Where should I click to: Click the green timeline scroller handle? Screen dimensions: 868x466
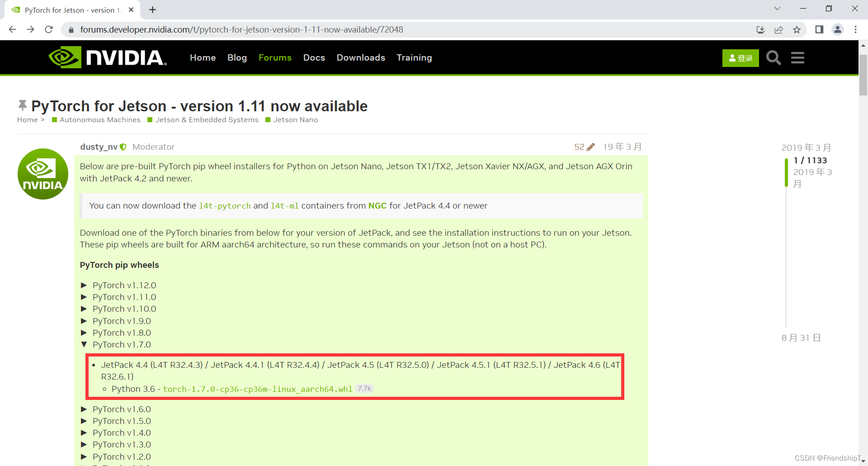point(787,172)
